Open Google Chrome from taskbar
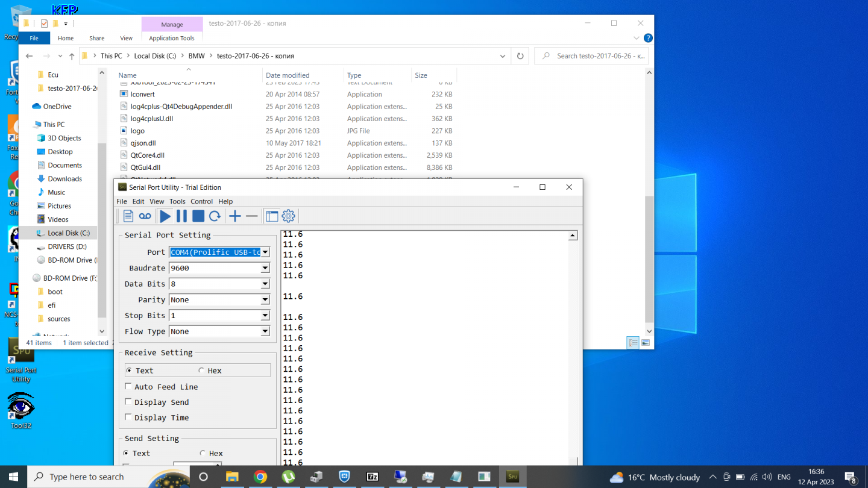This screenshot has height=488, width=868. pos(260,477)
